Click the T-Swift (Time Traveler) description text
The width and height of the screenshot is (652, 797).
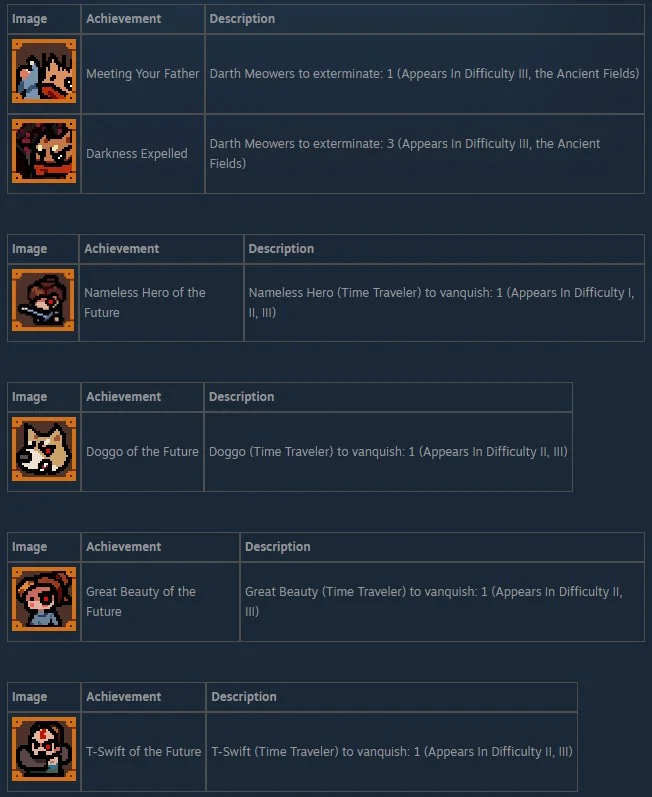tap(392, 751)
